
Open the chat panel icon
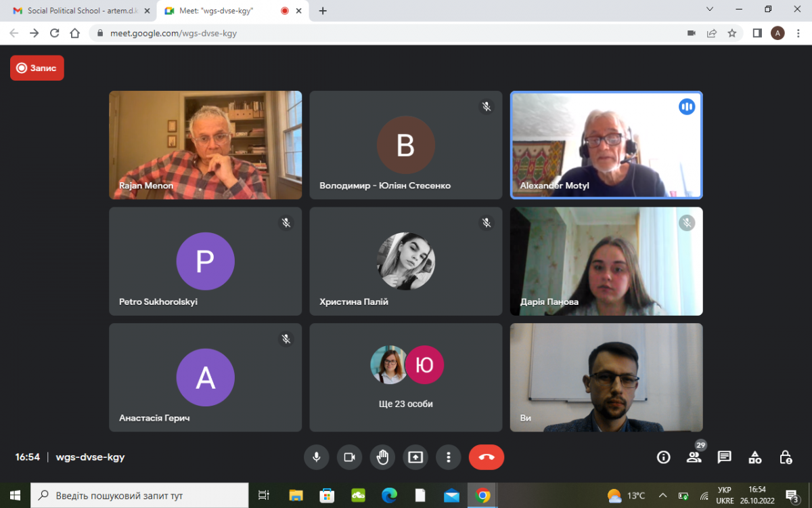[724, 457]
